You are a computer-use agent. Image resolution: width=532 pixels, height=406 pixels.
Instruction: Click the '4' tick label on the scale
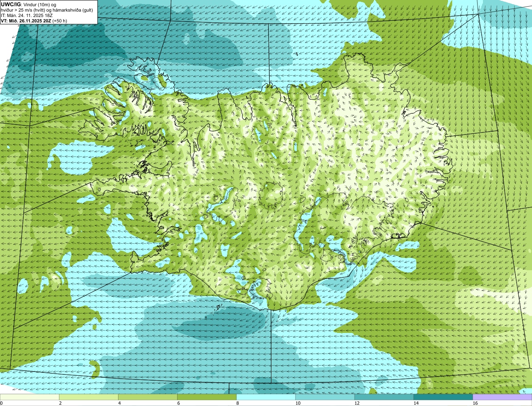(x=119, y=403)
